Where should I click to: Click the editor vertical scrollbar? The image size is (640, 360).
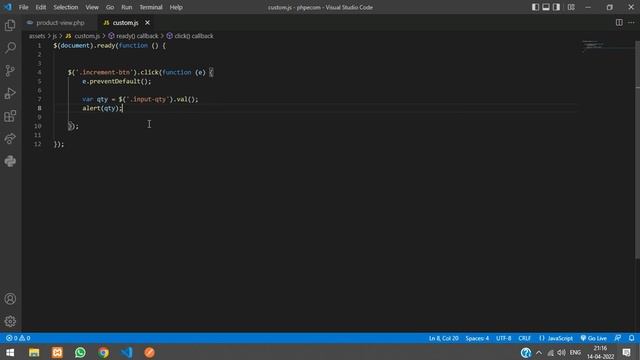tap(637, 149)
